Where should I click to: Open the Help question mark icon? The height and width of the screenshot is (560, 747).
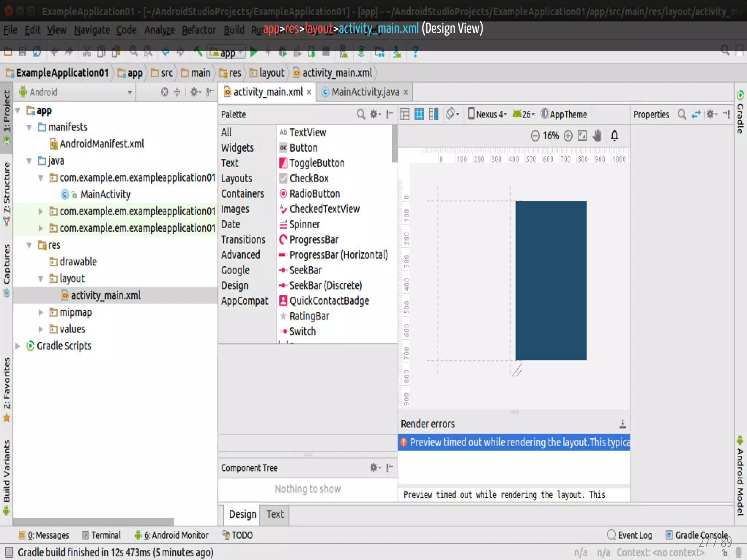point(415,52)
